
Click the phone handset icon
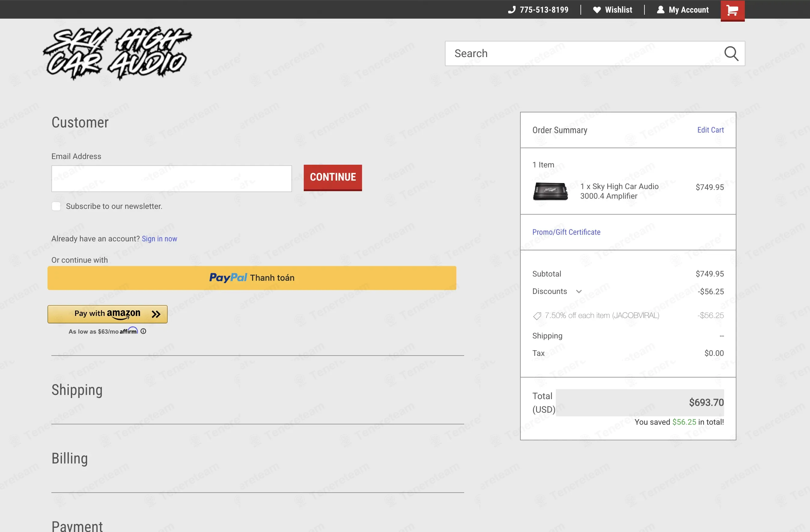[512, 10]
